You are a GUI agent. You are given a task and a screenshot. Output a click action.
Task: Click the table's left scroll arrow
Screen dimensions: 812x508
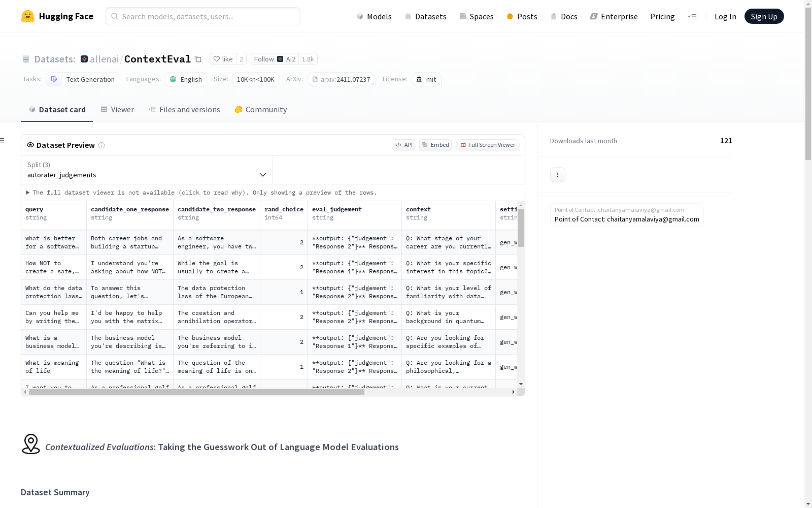(x=25, y=392)
